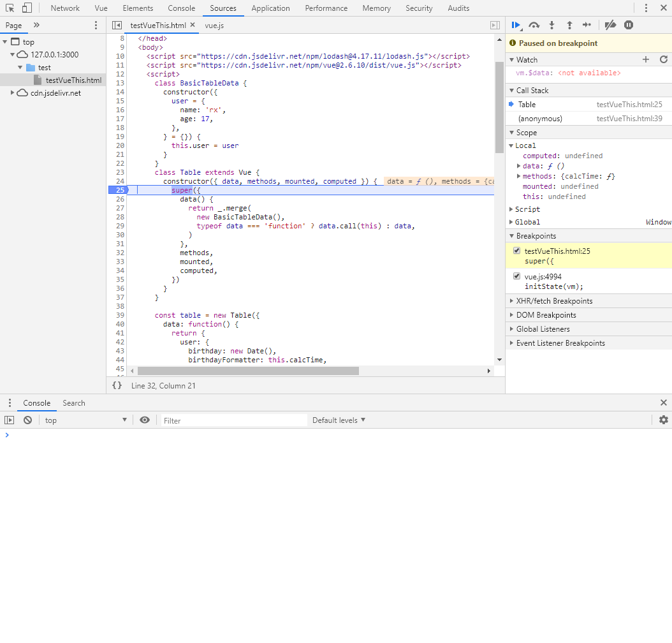672x643 pixels.
Task: Open the Page navigator options menu
Action: pos(96,26)
